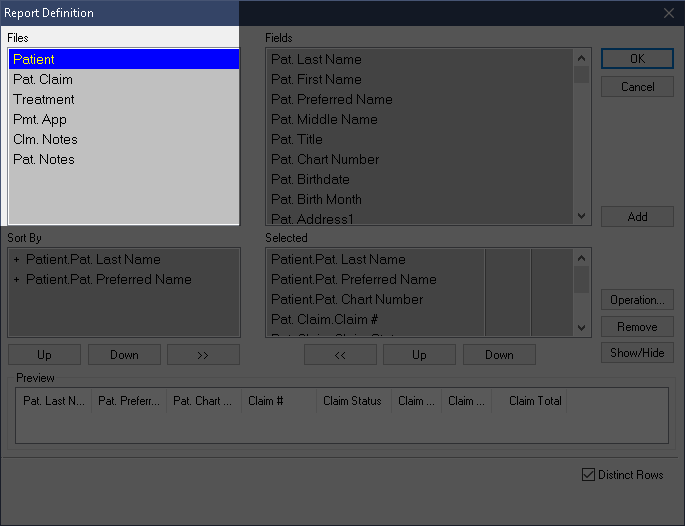This screenshot has height=526, width=685.
Task: Toggle sort order plus on Patient.Pat. Last Name
Action: 17,260
